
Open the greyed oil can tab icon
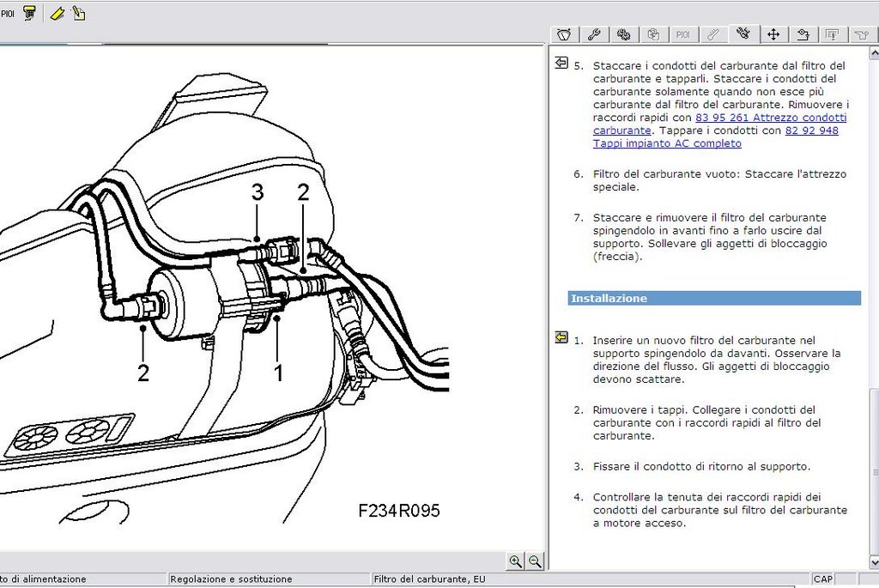[862, 34]
